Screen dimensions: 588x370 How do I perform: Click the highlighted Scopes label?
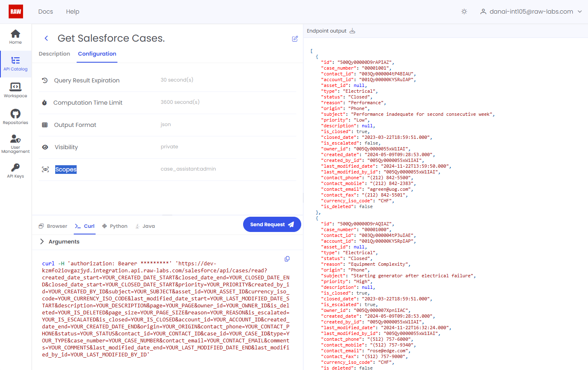tap(66, 169)
